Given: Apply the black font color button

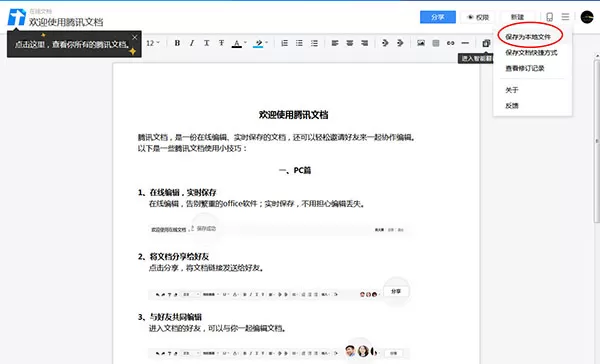Looking at the screenshot, I should pyautogui.click(x=237, y=43).
